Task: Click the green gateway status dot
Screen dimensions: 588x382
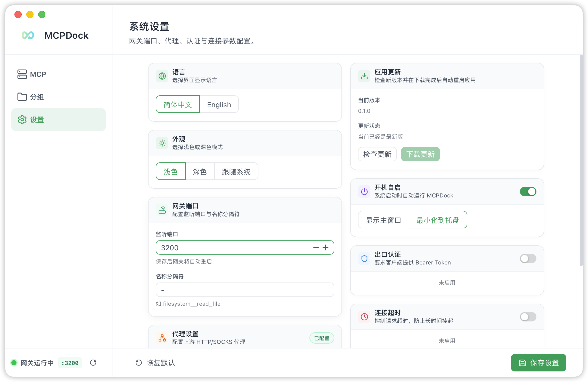Action: (14, 363)
